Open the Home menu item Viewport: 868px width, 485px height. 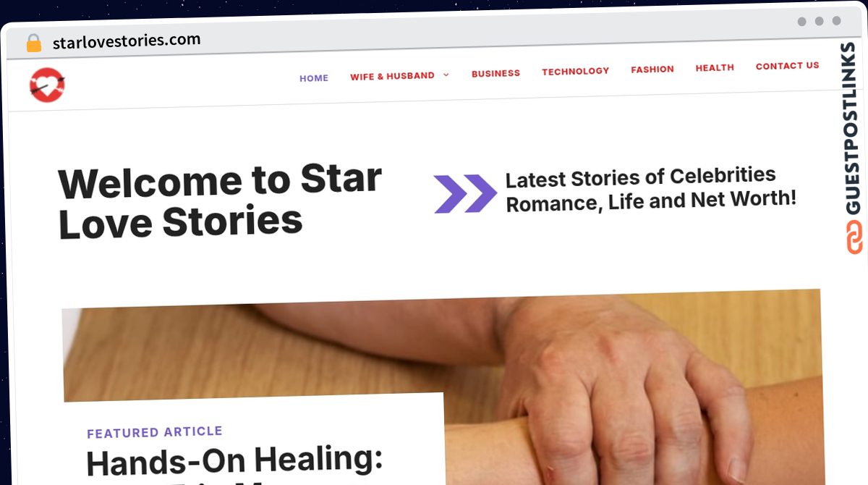tap(314, 78)
